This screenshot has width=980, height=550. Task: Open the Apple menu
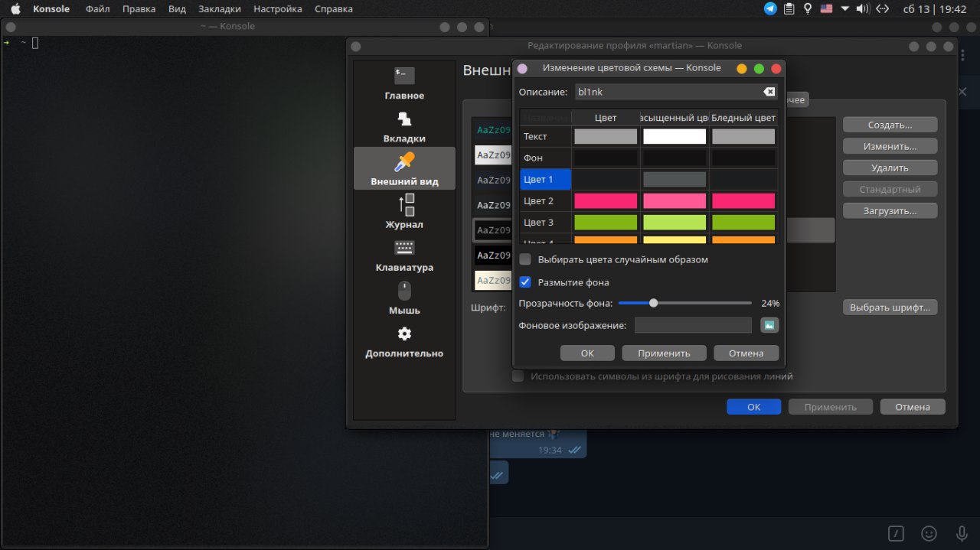click(15, 9)
